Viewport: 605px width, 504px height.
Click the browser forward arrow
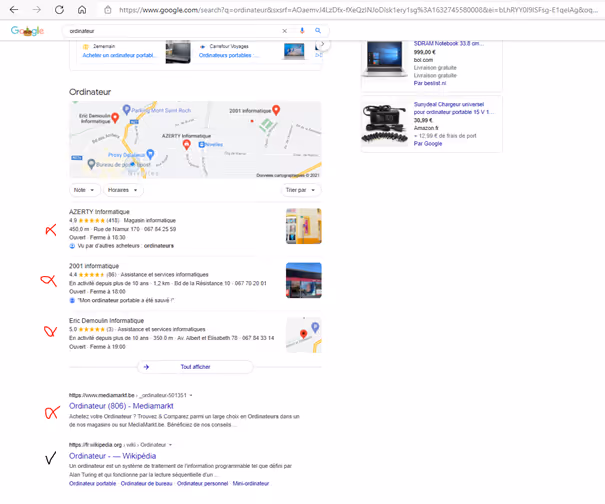pyautogui.click(x=37, y=10)
